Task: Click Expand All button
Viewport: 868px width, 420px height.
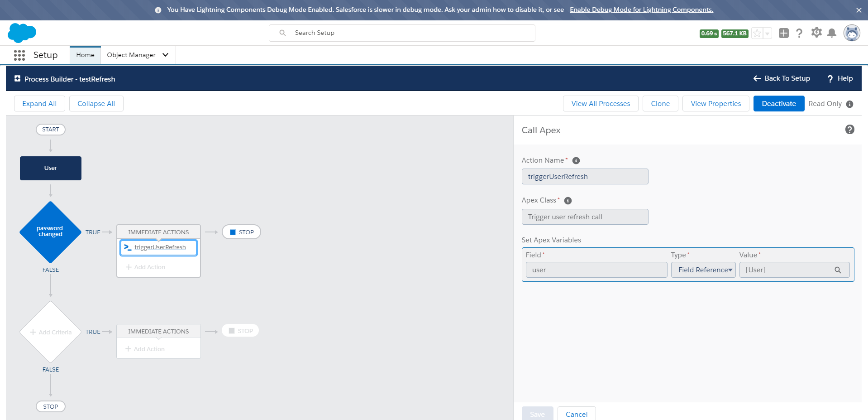Action: click(x=39, y=104)
